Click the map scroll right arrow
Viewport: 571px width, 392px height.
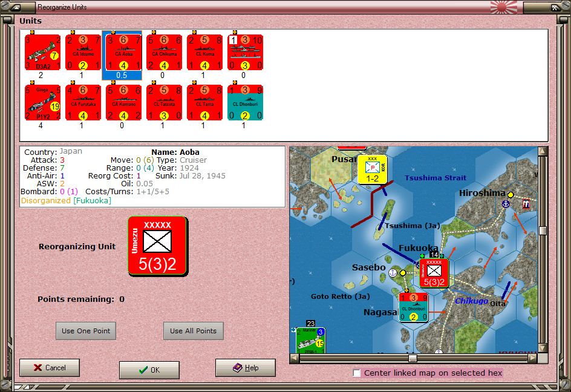[532, 359]
